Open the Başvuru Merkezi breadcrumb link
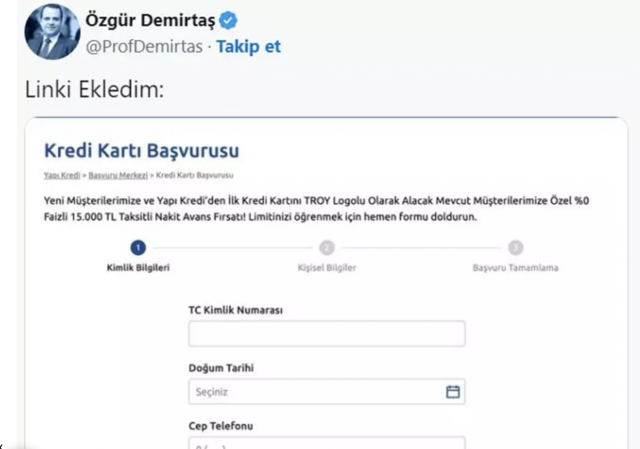Image resolution: width=640 pixels, height=449 pixels. (118, 175)
